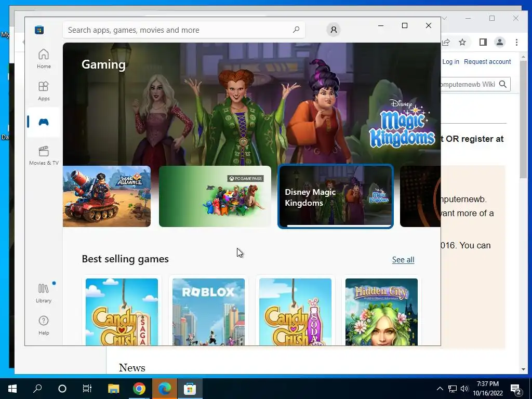Switch to Google Chrome on the taskbar

139,389
